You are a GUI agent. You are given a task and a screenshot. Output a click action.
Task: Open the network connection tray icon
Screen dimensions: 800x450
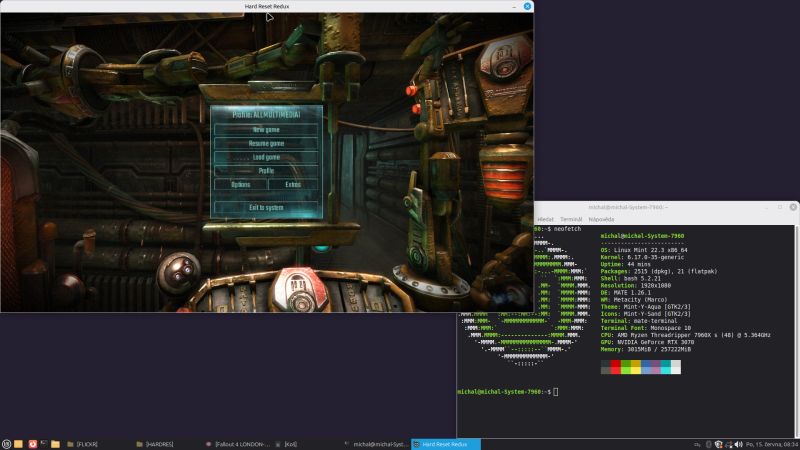tap(729, 445)
